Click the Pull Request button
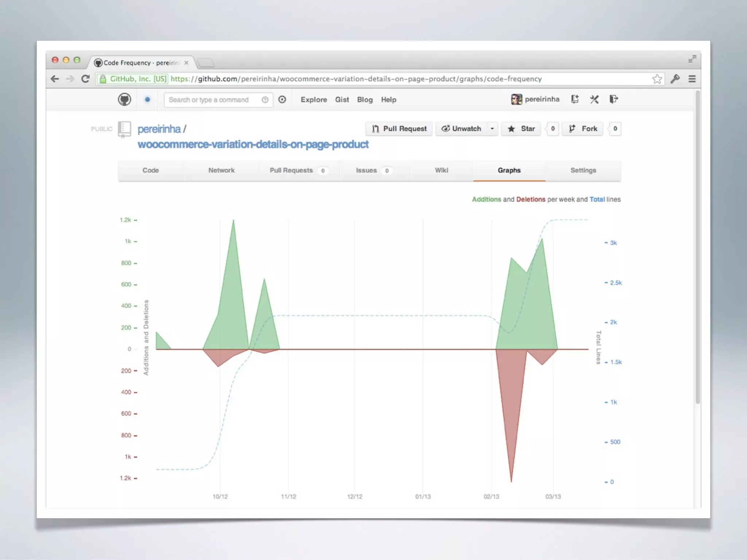The height and width of the screenshot is (560, 747). tap(399, 129)
